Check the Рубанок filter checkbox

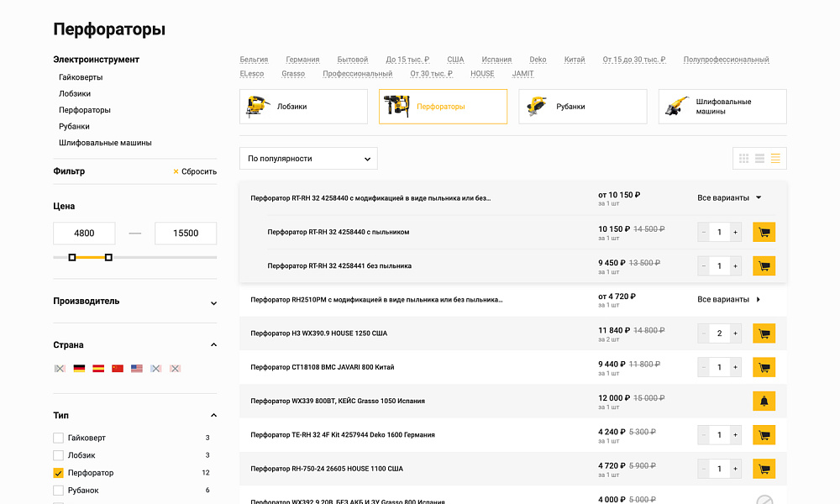[57, 490]
